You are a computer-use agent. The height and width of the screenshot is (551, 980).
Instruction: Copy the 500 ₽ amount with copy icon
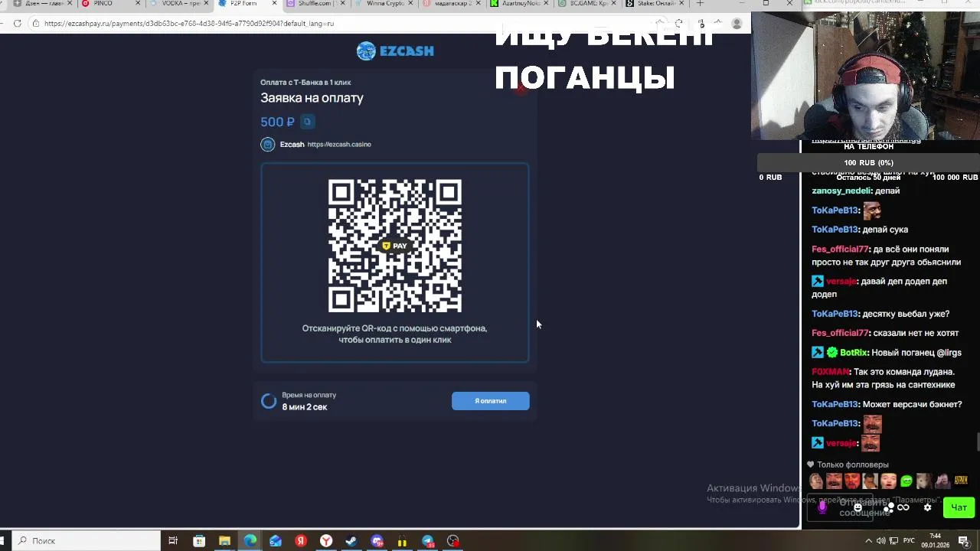(307, 122)
